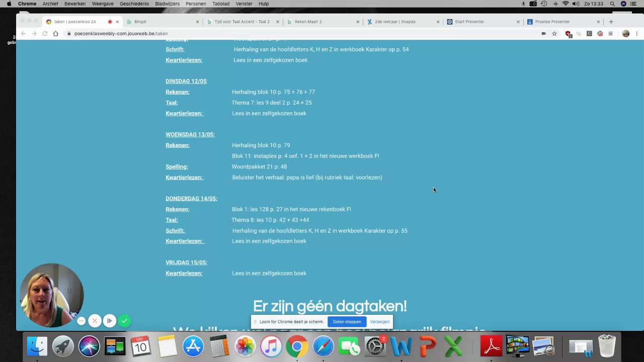The image size is (644, 362).
Task: Open the grey C extension icon
Action: 589,34
